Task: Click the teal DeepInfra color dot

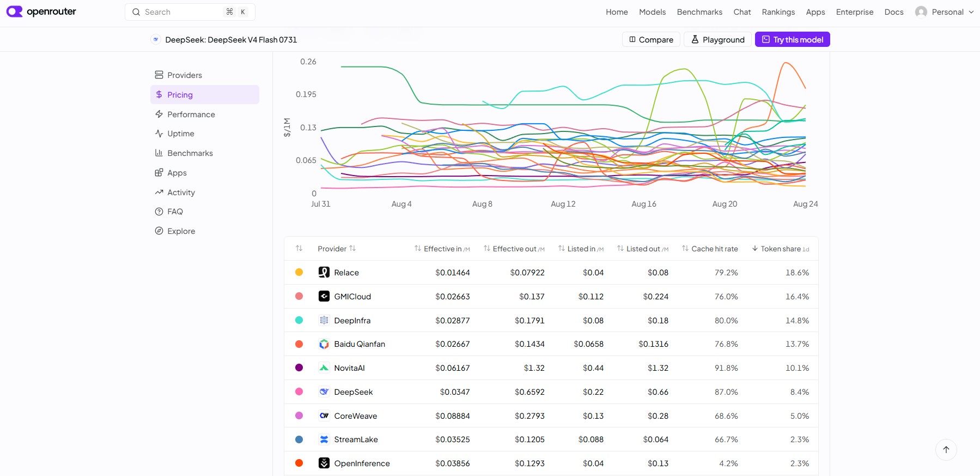Action: pos(299,320)
